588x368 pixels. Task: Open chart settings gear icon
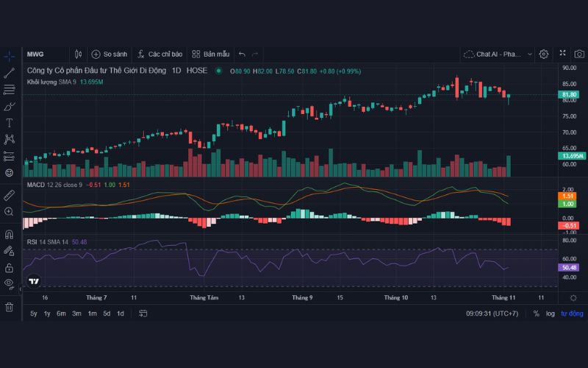pos(544,54)
